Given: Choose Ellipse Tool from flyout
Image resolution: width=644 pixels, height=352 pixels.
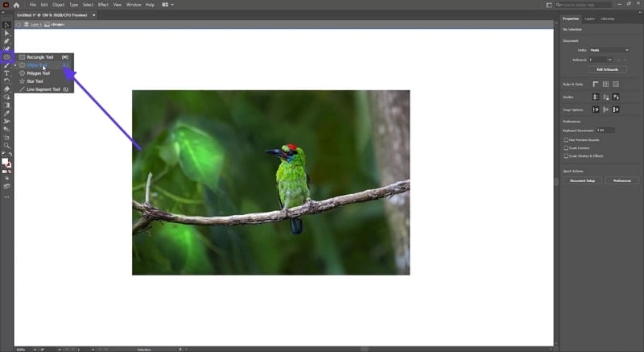Looking at the screenshot, I should [44, 65].
